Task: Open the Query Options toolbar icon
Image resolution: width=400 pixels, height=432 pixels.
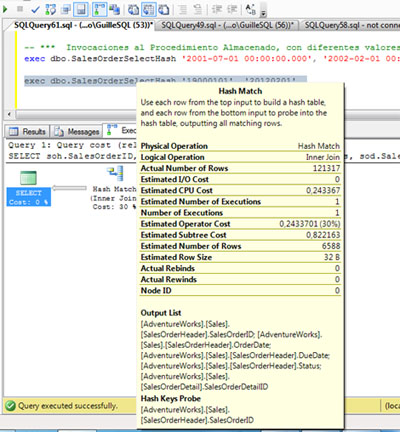Action: click(x=66, y=9)
